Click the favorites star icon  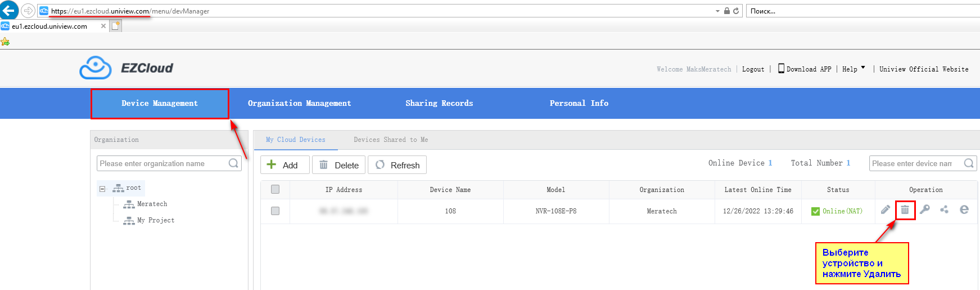click(5, 42)
